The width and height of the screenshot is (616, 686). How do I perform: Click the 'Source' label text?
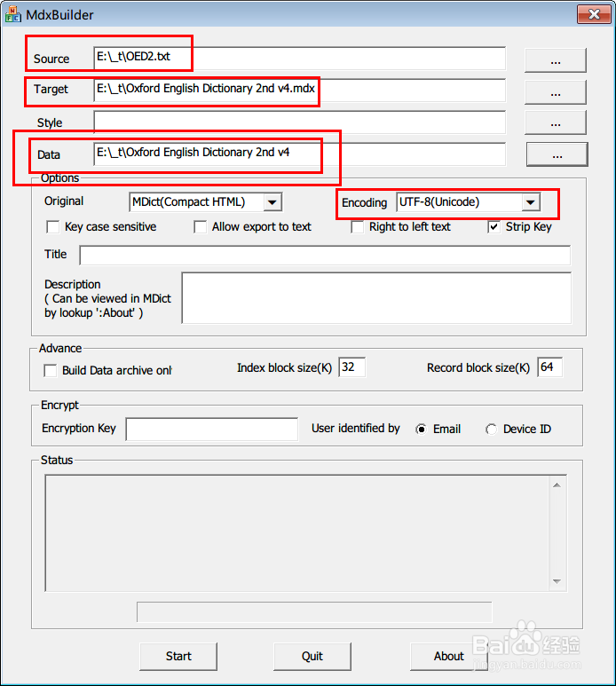(x=51, y=59)
